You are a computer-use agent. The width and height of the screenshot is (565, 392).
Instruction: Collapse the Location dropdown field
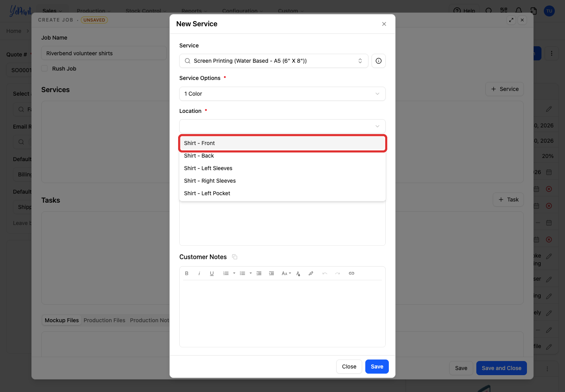282,126
